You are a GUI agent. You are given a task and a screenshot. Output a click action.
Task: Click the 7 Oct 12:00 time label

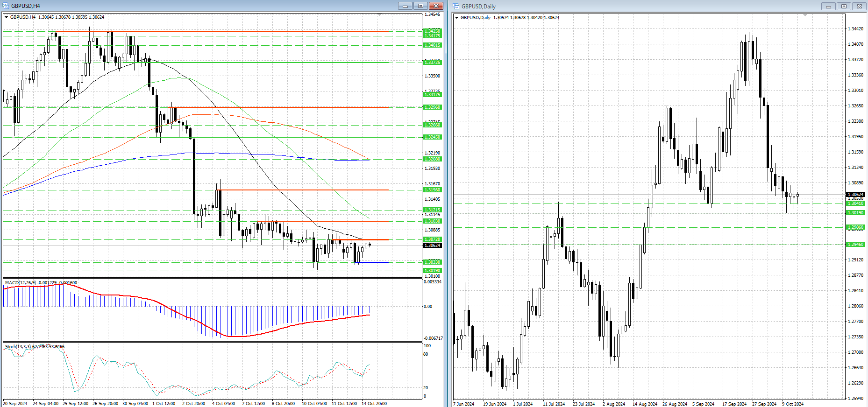pos(253,404)
